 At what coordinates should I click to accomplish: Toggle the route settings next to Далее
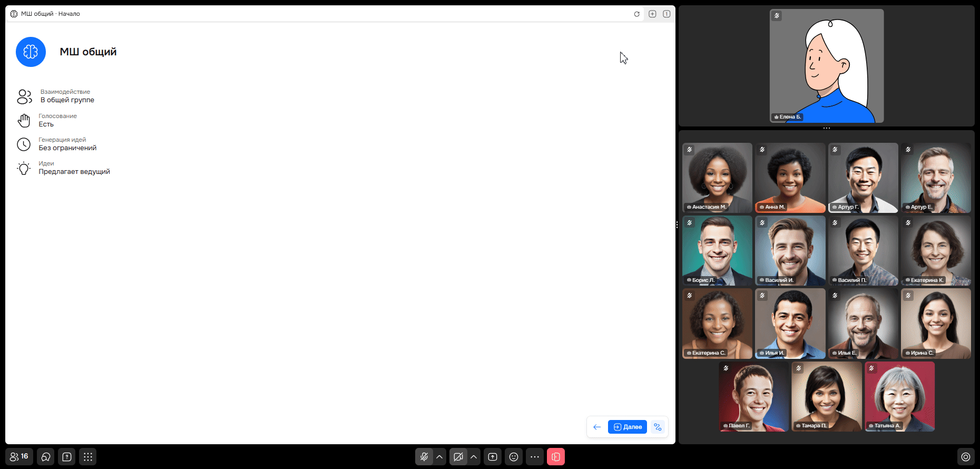(x=658, y=427)
